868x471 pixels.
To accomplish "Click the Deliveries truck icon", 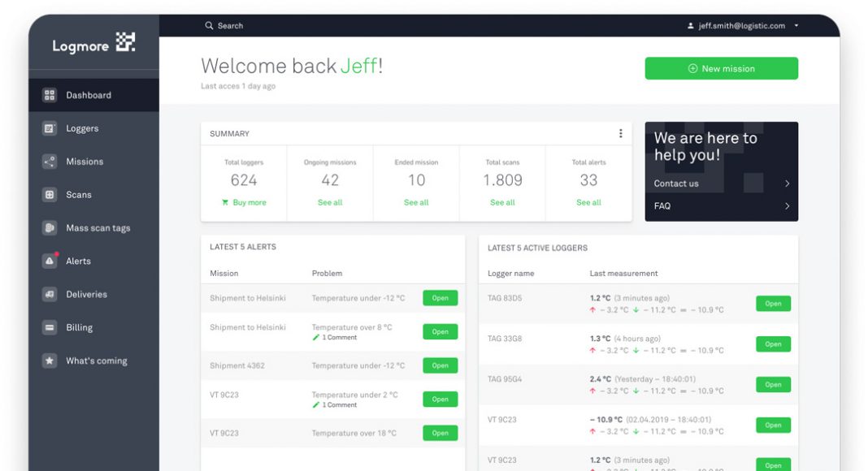I will point(50,294).
